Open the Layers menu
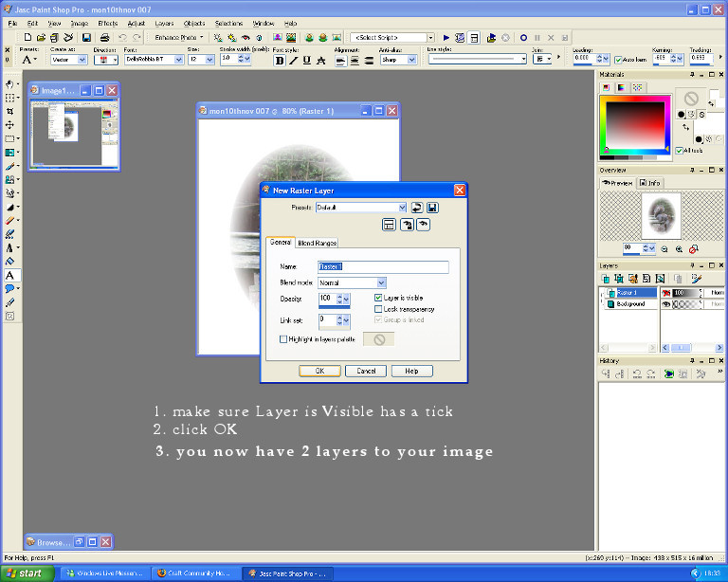The width and height of the screenshot is (728, 582). 164,23
